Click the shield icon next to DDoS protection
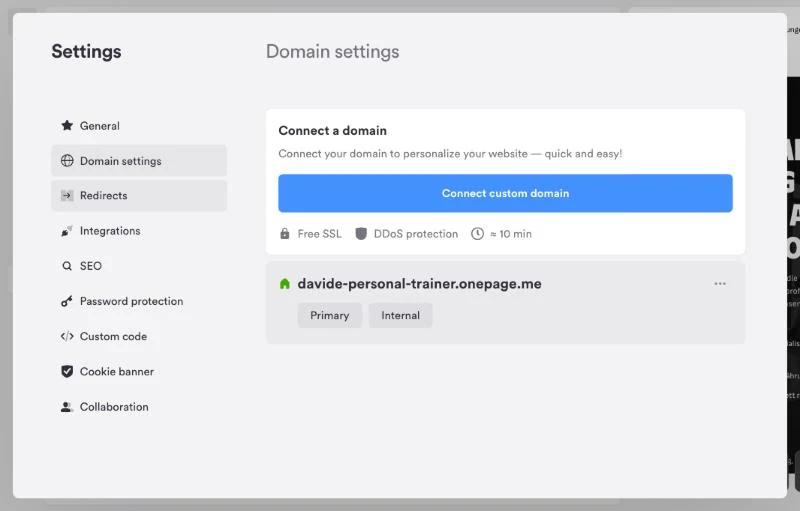 tap(361, 234)
